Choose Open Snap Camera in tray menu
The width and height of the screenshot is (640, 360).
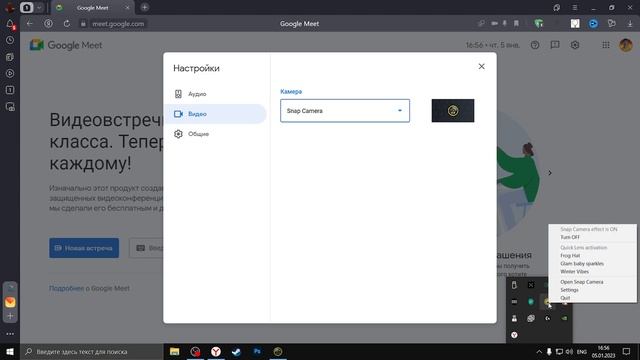(581, 282)
